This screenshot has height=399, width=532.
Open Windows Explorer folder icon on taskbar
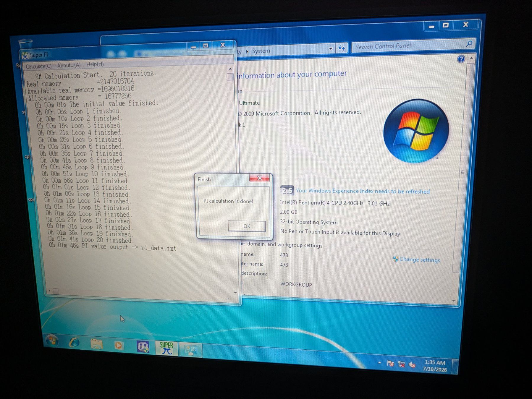96,344
